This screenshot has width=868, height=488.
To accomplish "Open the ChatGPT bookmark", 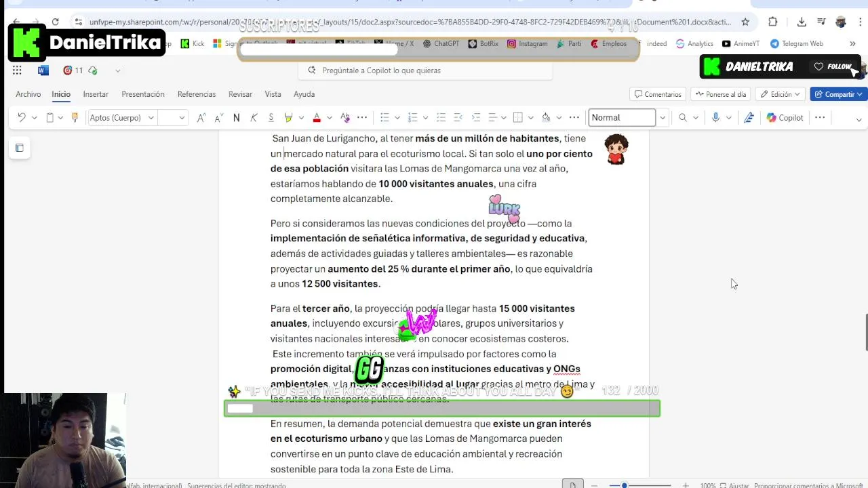I will coord(441,43).
